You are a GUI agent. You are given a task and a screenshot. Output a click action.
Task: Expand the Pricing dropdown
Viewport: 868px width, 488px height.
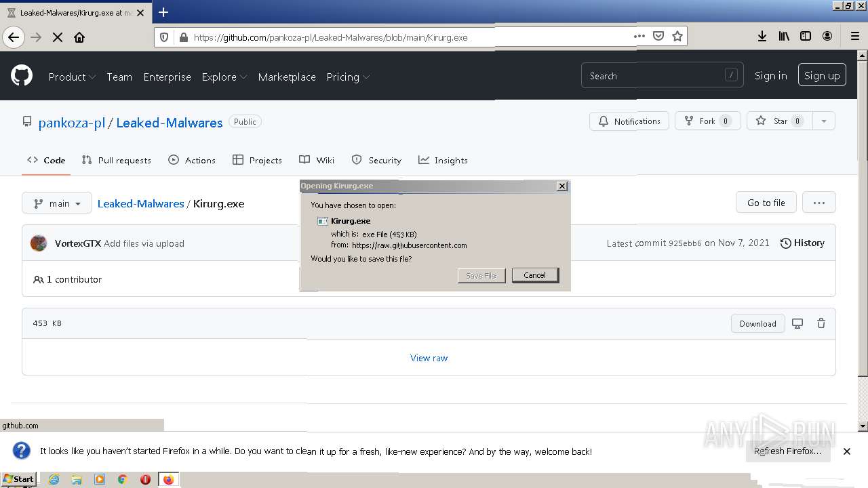[348, 77]
